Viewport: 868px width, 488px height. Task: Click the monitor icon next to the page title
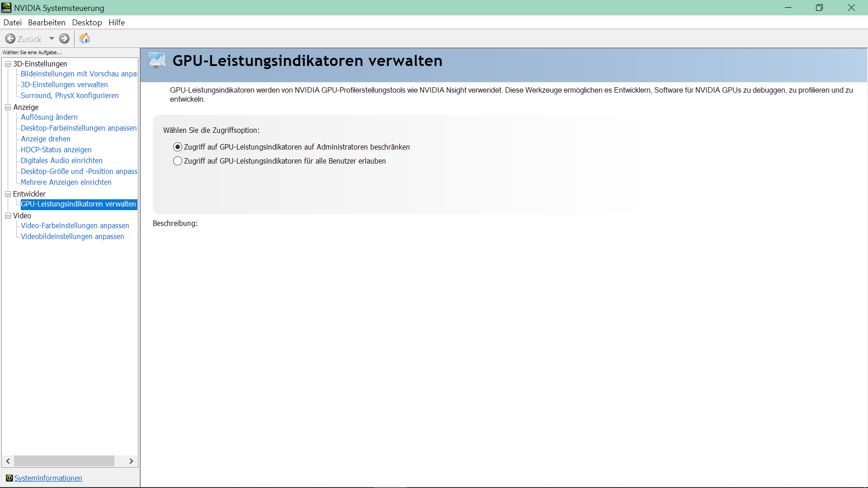[x=157, y=60]
